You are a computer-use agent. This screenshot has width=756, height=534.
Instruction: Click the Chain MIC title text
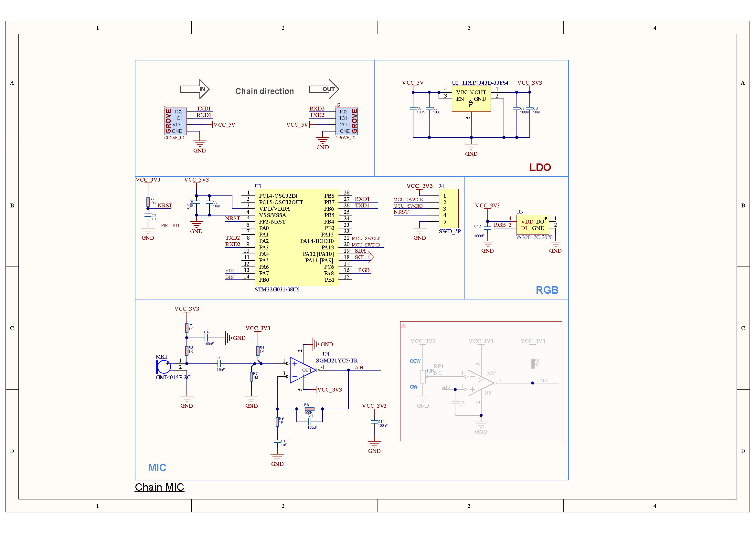point(159,487)
